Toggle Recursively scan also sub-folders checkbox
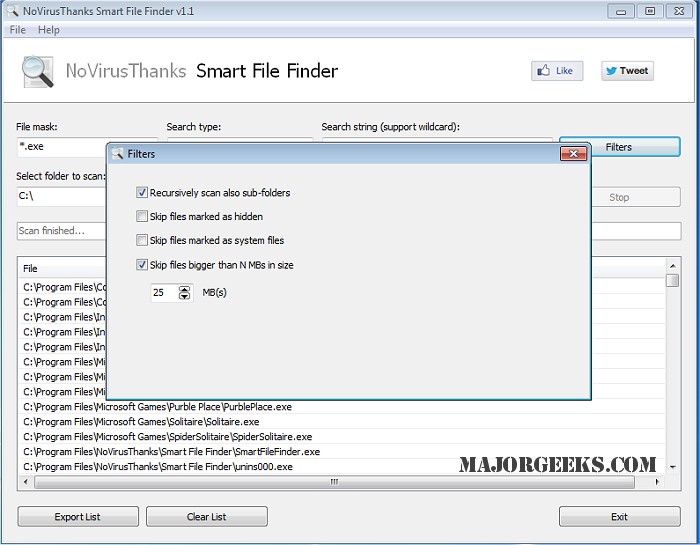 point(142,192)
